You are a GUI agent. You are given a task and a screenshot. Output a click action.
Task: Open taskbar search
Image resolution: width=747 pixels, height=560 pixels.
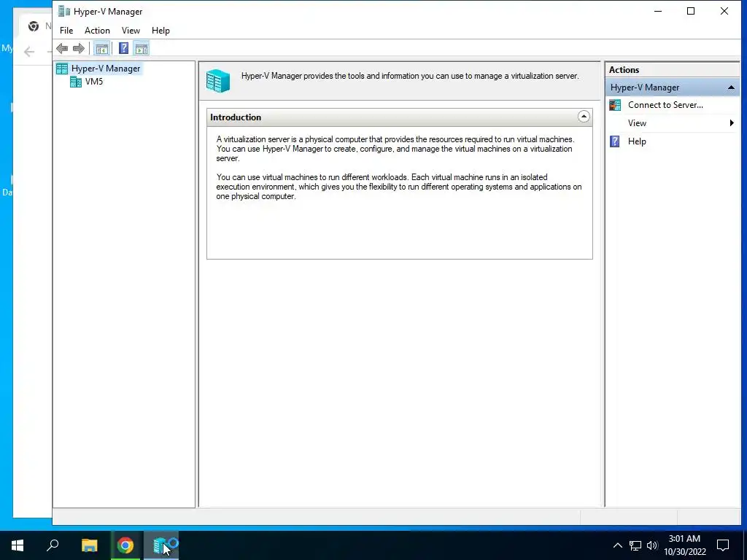click(x=53, y=545)
